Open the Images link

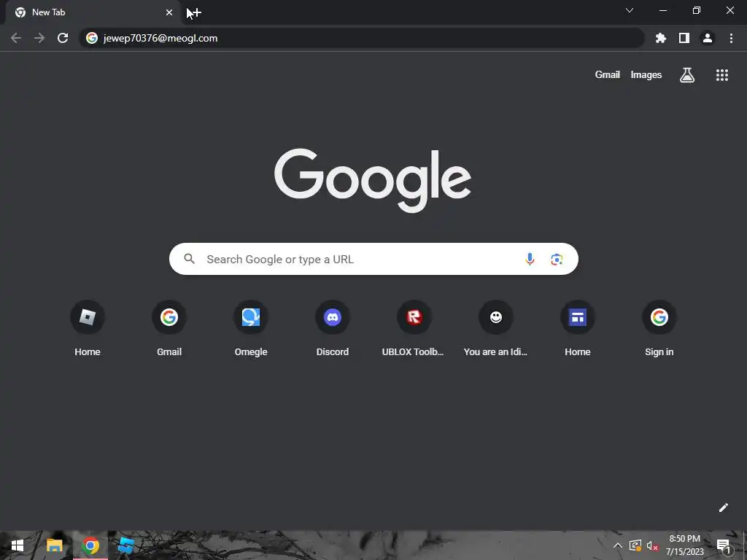(x=646, y=75)
